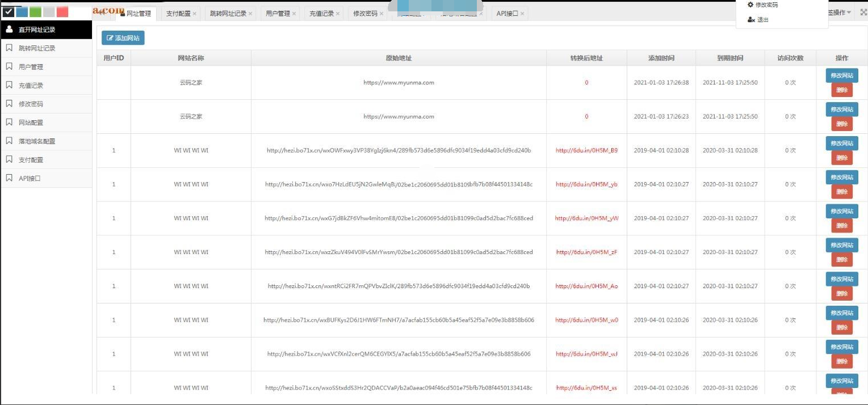Open the 修改密码 dropdown menu entry

click(766, 5)
